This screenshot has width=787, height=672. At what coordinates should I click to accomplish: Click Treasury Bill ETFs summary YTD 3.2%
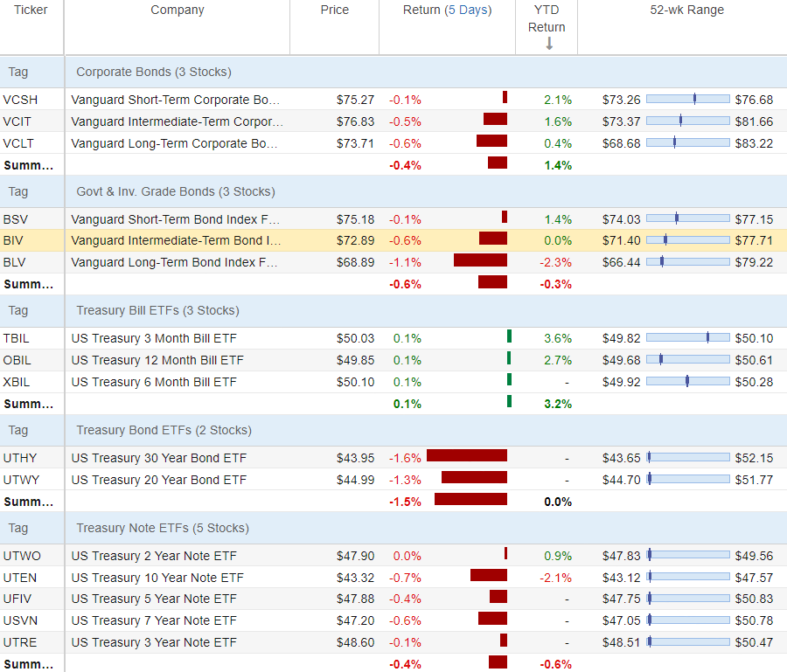pos(558,405)
